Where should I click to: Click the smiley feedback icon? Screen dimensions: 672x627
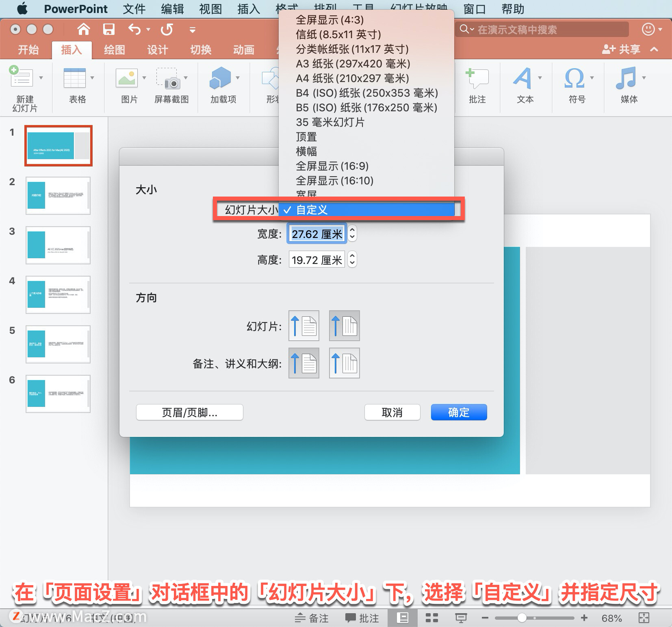(648, 29)
